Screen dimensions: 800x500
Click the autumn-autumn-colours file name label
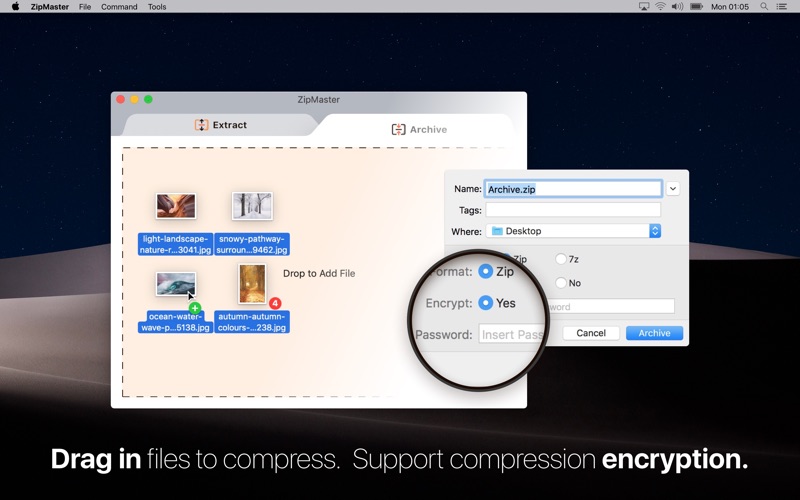(x=252, y=322)
